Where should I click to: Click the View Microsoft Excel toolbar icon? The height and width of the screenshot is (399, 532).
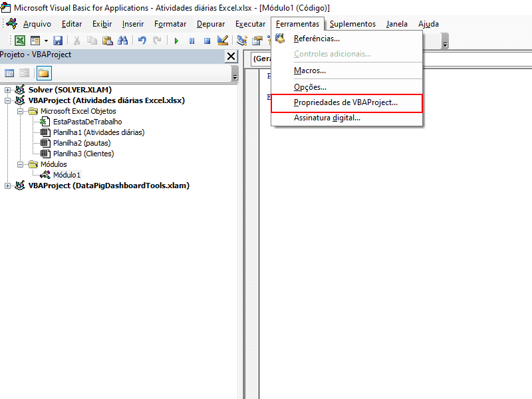tap(20, 41)
